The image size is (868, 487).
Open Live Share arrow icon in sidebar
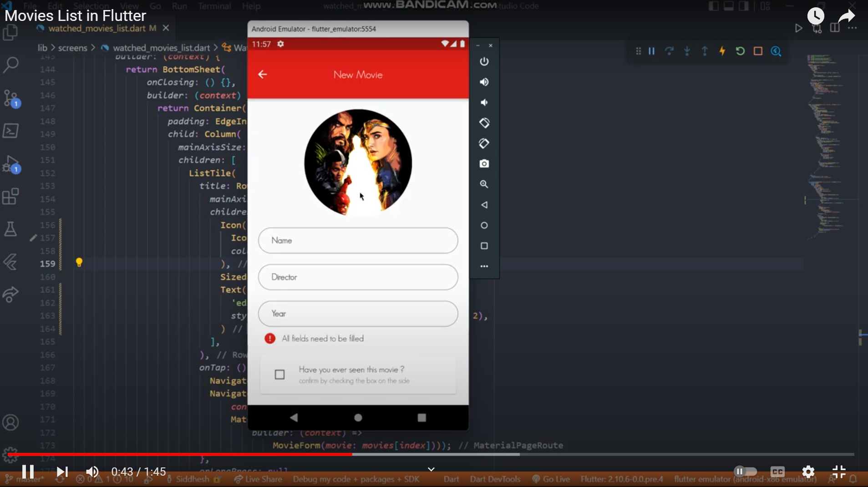[10, 294]
